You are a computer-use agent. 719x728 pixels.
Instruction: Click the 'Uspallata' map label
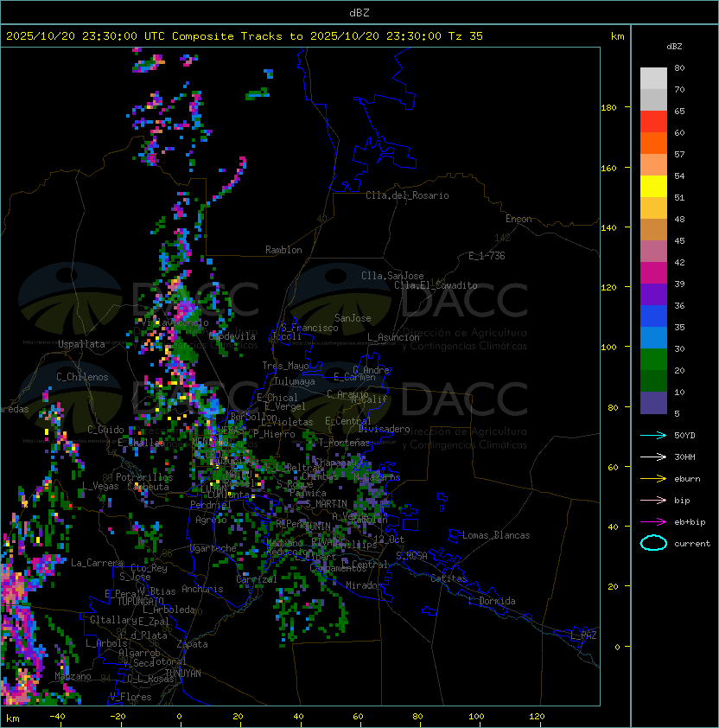pos(81,344)
